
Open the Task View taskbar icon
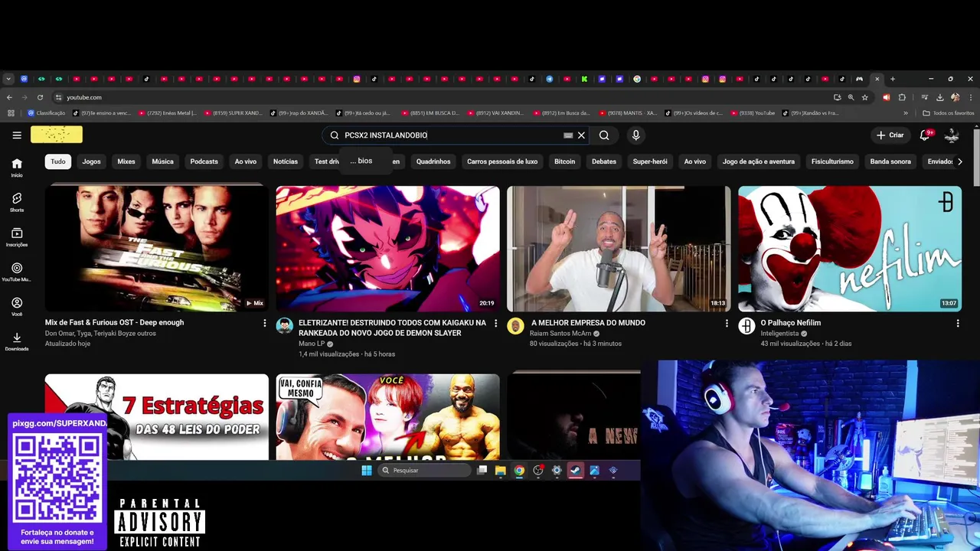click(x=482, y=471)
